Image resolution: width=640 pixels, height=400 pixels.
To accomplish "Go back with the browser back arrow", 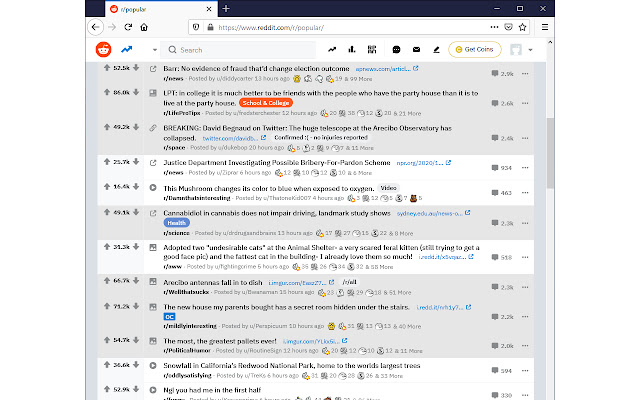I will click(x=96, y=27).
